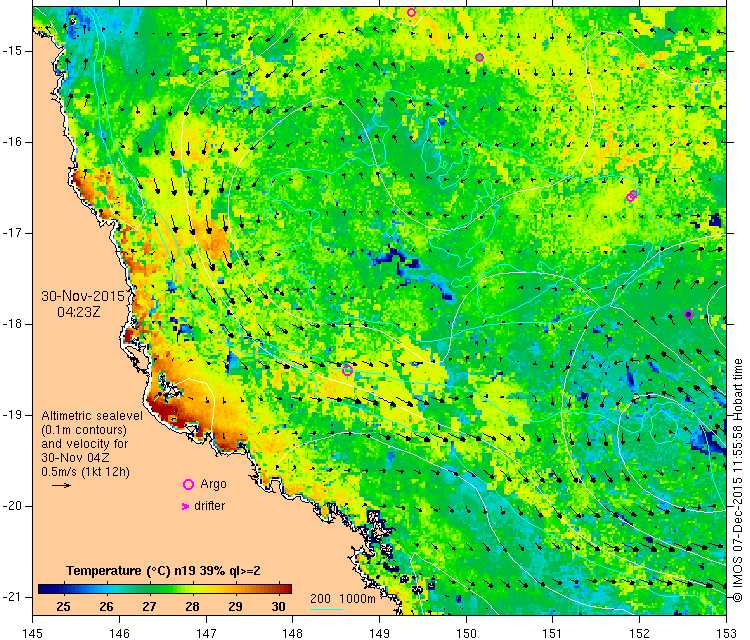Viewport: 750px width, 640px height.
Task: Click the '-15' latitude axis label
Action: [11, 51]
